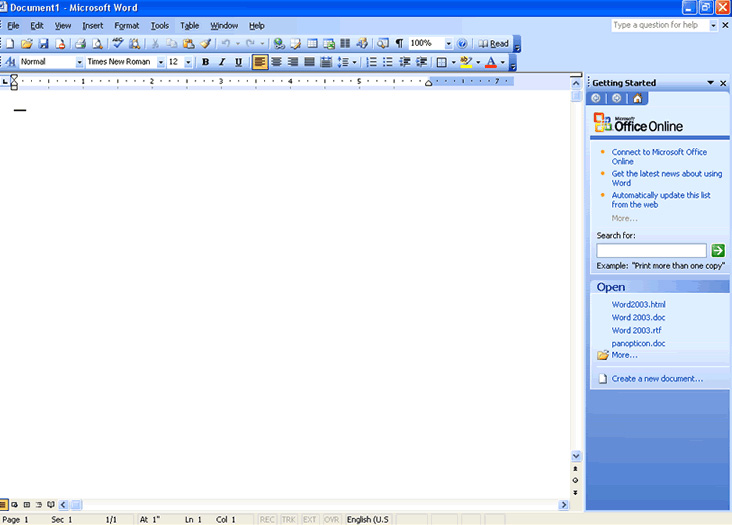Click the Home icon in Getting Started pane
The height and width of the screenshot is (525, 732).
pyautogui.click(x=637, y=98)
